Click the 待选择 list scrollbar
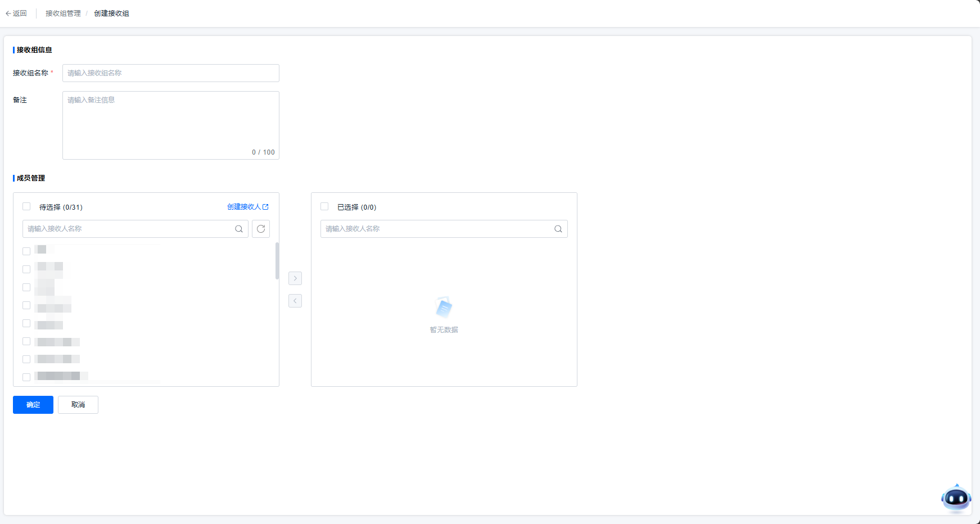 pyautogui.click(x=277, y=261)
